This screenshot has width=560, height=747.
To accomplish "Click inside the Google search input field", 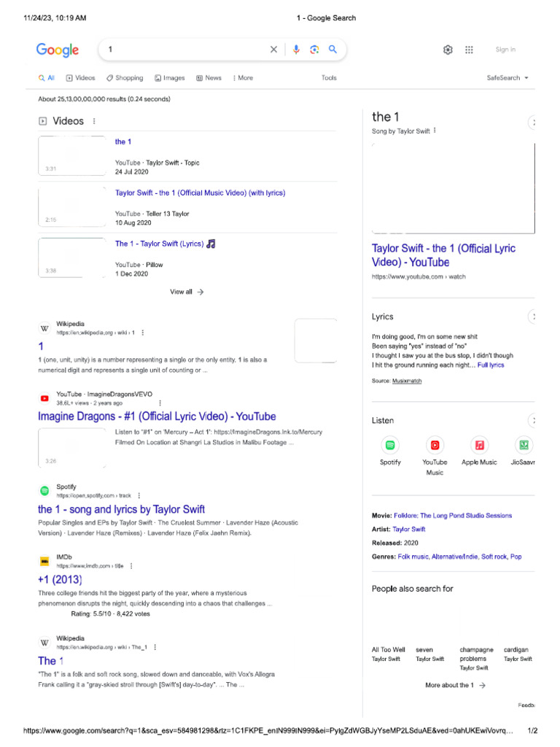I will coord(186,49).
